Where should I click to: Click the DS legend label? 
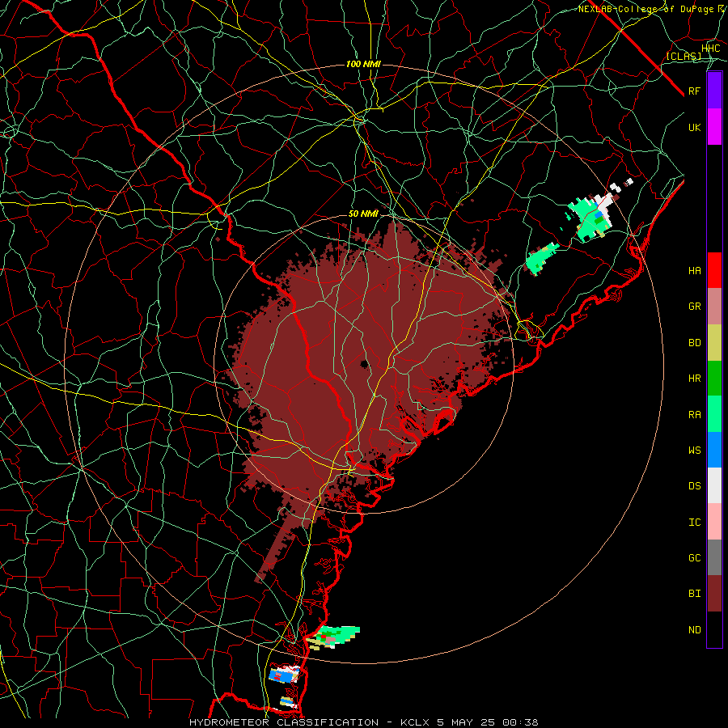click(x=695, y=485)
